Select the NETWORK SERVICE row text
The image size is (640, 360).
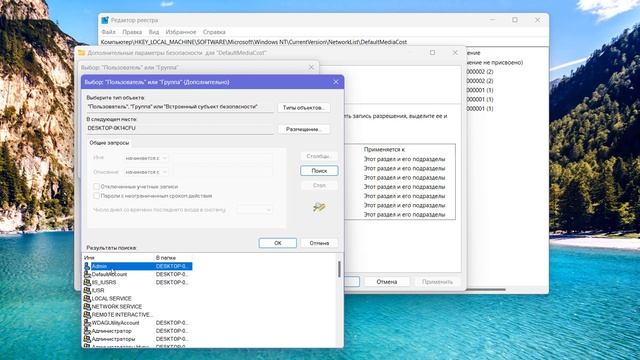tap(117, 307)
